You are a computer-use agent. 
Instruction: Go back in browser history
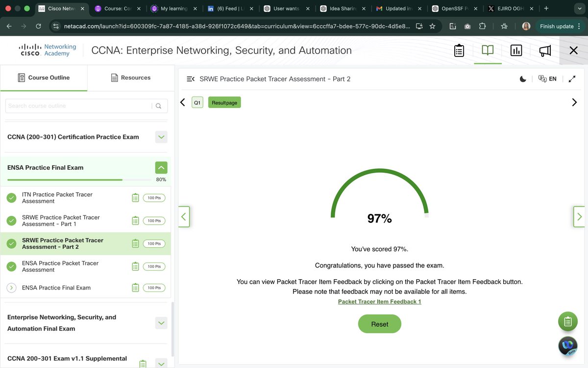(x=10, y=26)
